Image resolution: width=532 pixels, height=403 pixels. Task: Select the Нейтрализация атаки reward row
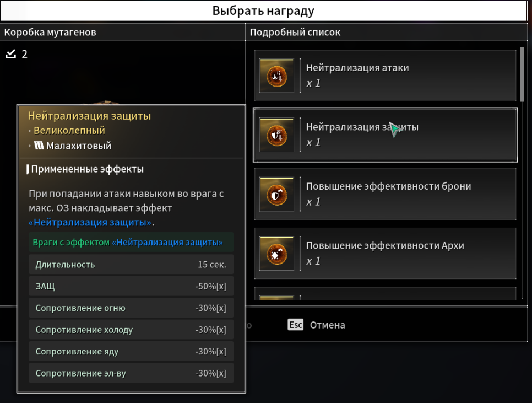point(385,76)
